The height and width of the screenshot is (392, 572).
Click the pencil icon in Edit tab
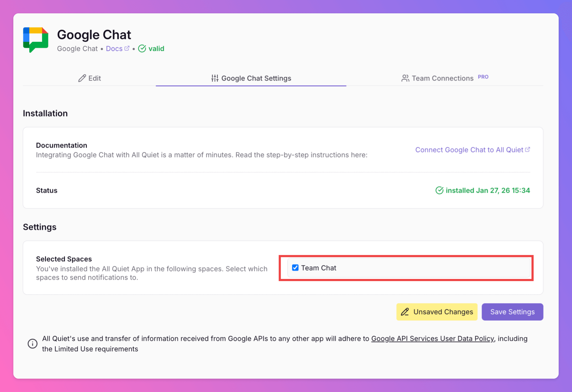pyautogui.click(x=82, y=78)
